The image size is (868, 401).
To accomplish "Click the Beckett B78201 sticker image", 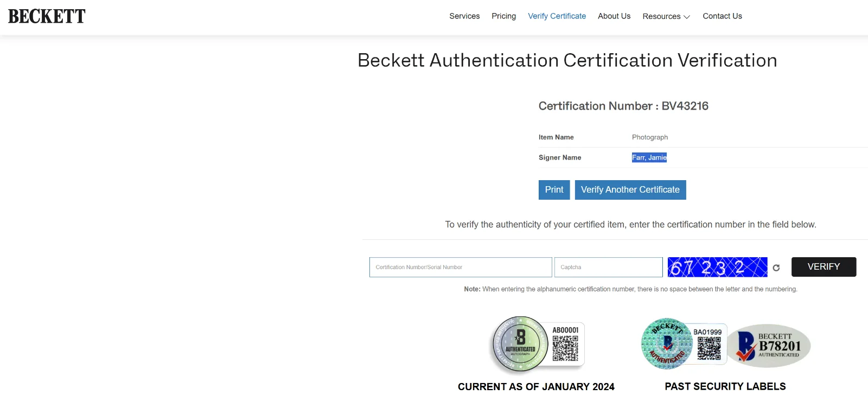I will click(x=769, y=346).
